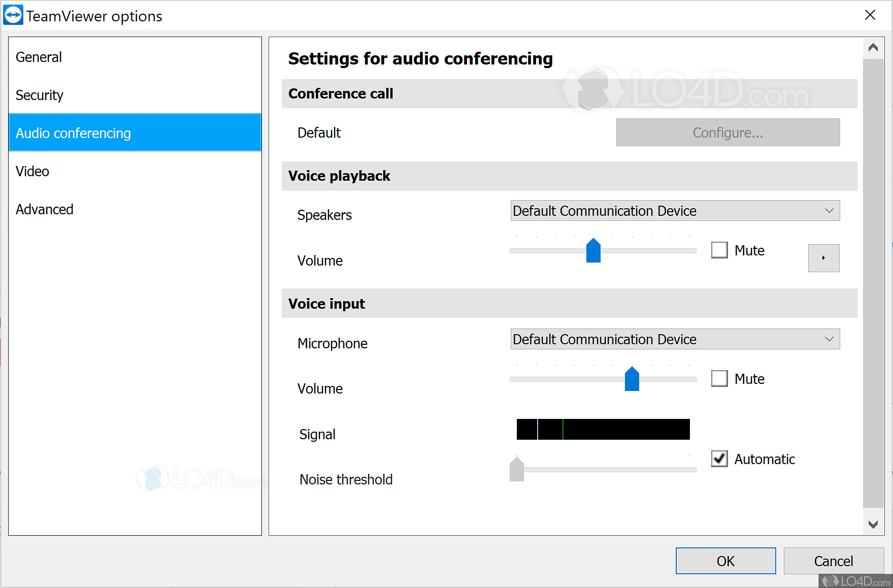Open the General settings section

pos(39,57)
